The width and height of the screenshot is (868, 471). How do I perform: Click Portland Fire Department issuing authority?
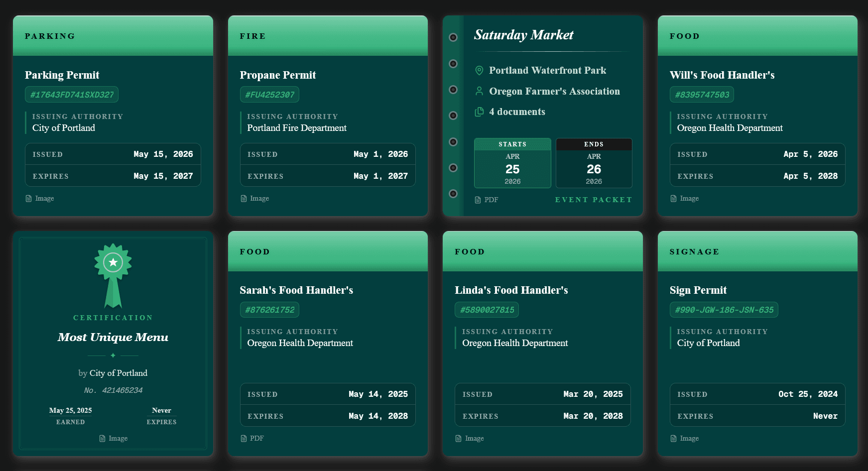[x=297, y=128]
